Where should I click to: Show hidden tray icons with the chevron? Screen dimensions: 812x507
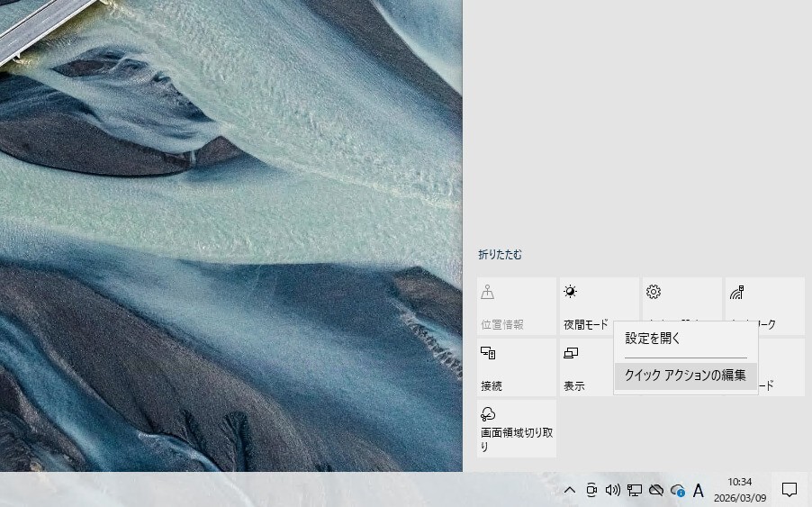570,490
